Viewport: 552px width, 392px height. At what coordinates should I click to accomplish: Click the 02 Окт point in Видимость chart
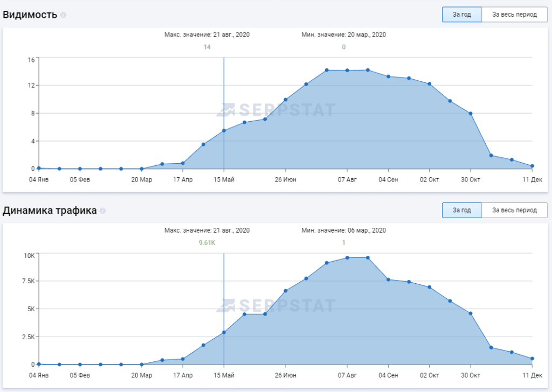click(430, 84)
